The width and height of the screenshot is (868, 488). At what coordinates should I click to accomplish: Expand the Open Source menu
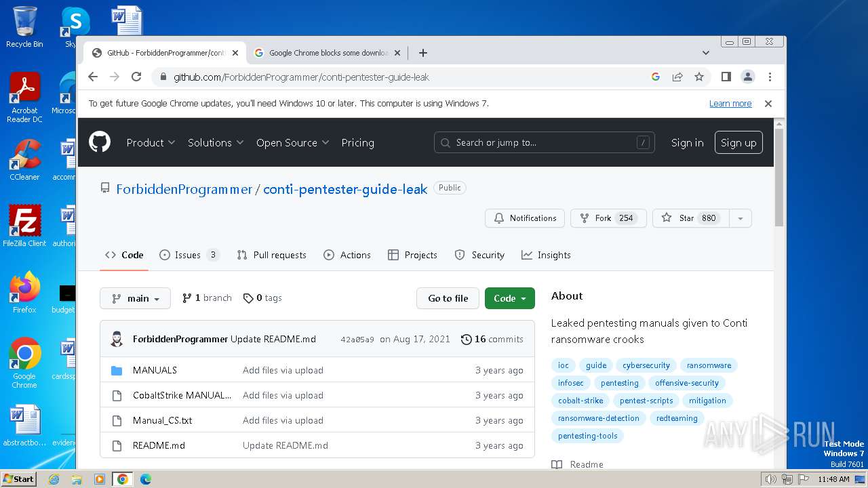(x=292, y=142)
